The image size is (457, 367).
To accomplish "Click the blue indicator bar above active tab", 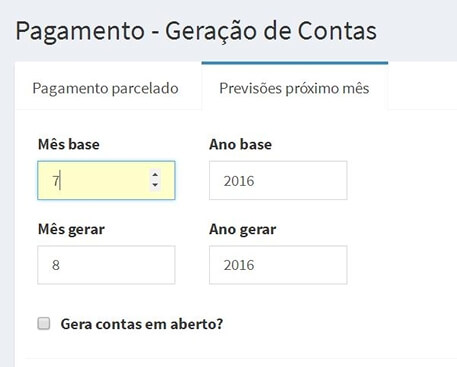I will point(295,63).
